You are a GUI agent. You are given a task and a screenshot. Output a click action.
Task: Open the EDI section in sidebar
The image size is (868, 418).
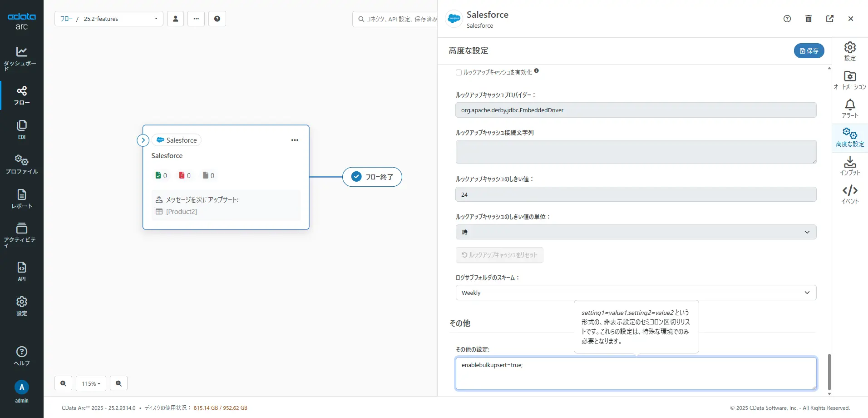pyautogui.click(x=21, y=129)
